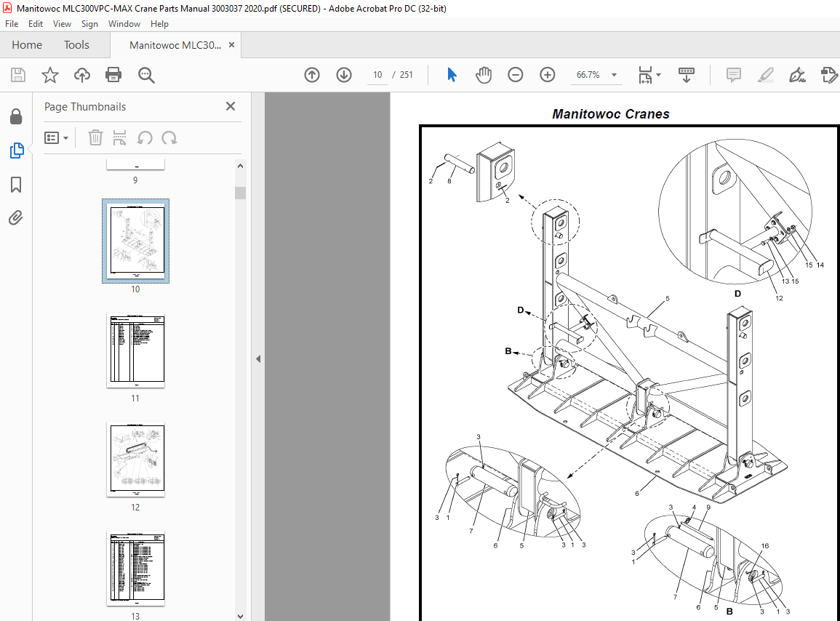Select the Manitowoc MLC30... document tab
This screenshot has width=840, height=621.
175,45
